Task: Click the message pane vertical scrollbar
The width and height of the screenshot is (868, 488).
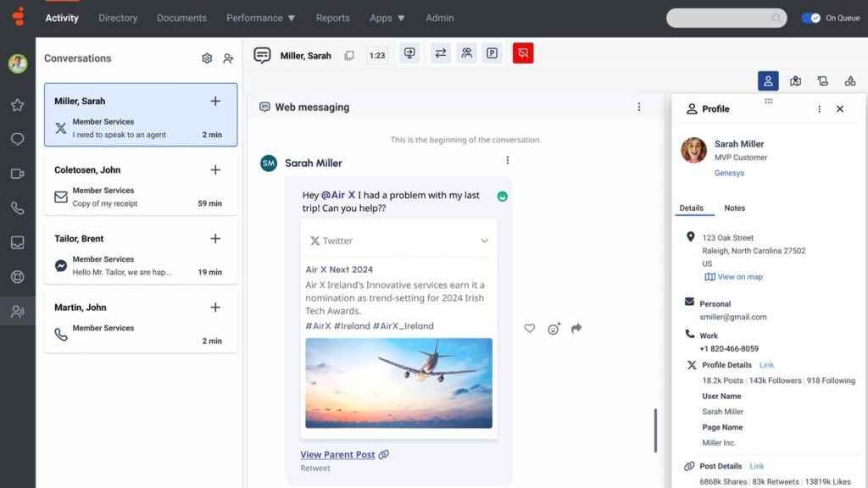Action: click(654, 430)
